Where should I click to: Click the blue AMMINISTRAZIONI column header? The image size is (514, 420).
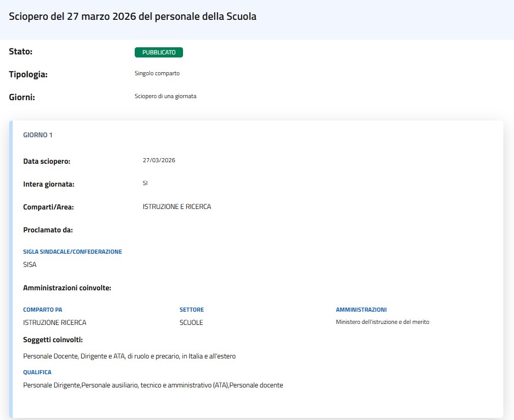click(361, 310)
